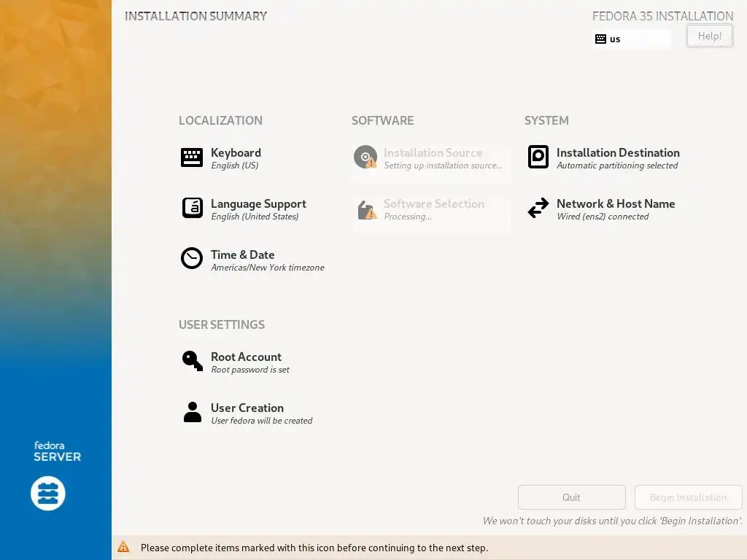Screen dimensions: 747x560
Task: Open Network & Host Name label
Action: click(616, 204)
